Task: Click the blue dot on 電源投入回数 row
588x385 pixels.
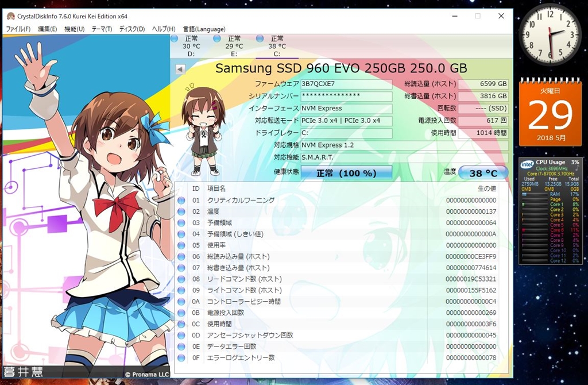Action: pyautogui.click(x=181, y=313)
